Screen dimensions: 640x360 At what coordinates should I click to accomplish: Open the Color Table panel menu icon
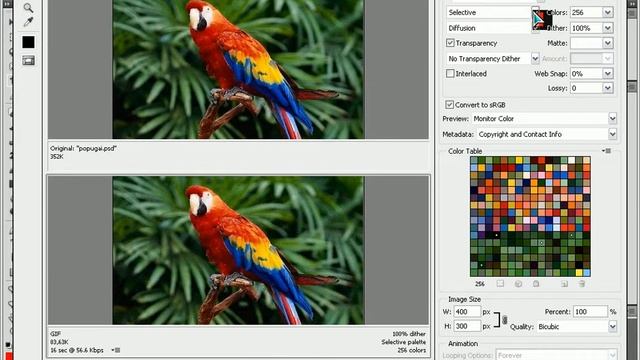click(x=607, y=151)
